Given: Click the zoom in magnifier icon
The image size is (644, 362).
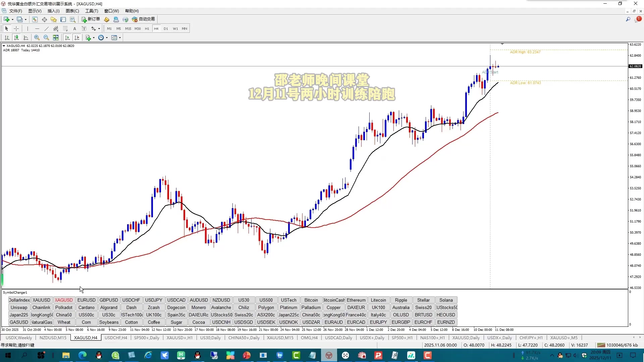Looking at the screenshot, I should pos(37,38).
